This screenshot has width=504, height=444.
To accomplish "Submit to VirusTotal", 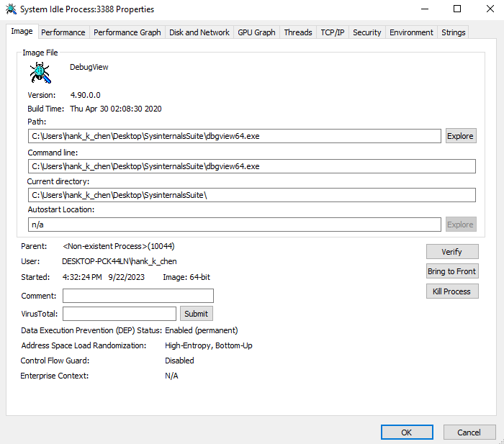I will coord(197,314).
